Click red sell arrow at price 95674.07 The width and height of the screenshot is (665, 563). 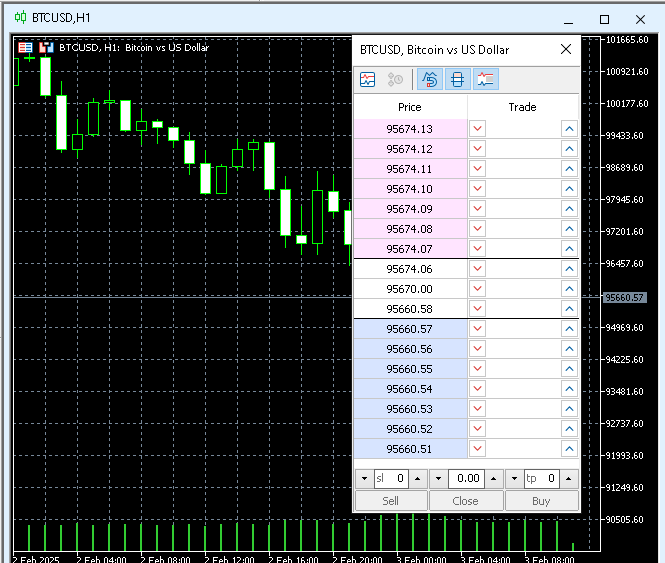pos(478,249)
